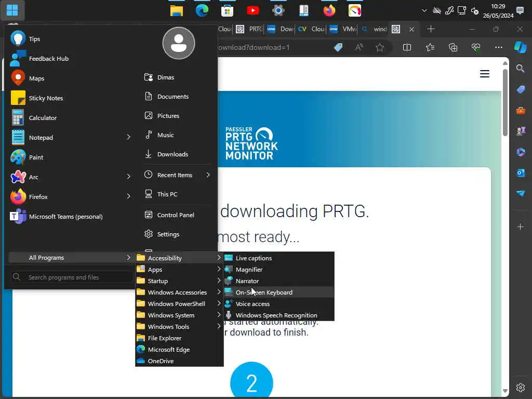
Task: Open Windows System folder
Action: pyautogui.click(x=179, y=315)
